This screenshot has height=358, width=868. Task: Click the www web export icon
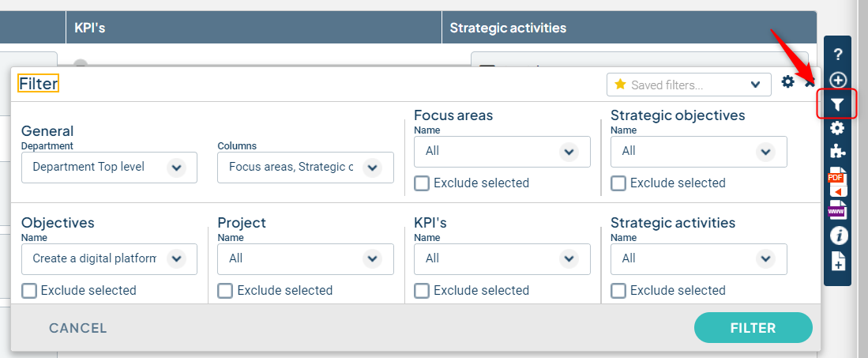[837, 211]
